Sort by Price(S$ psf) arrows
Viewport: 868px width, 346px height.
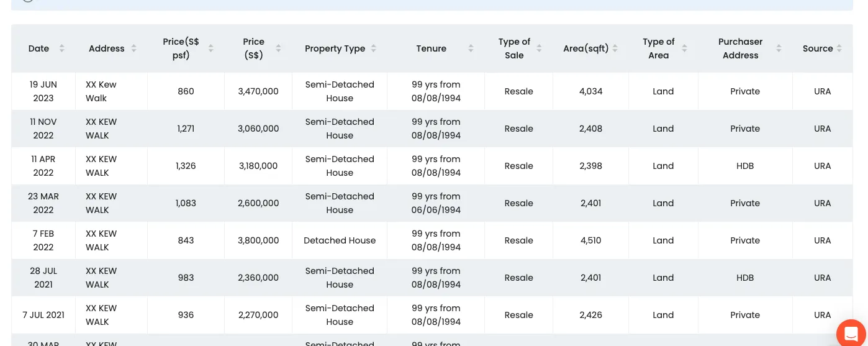click(211, 48)
